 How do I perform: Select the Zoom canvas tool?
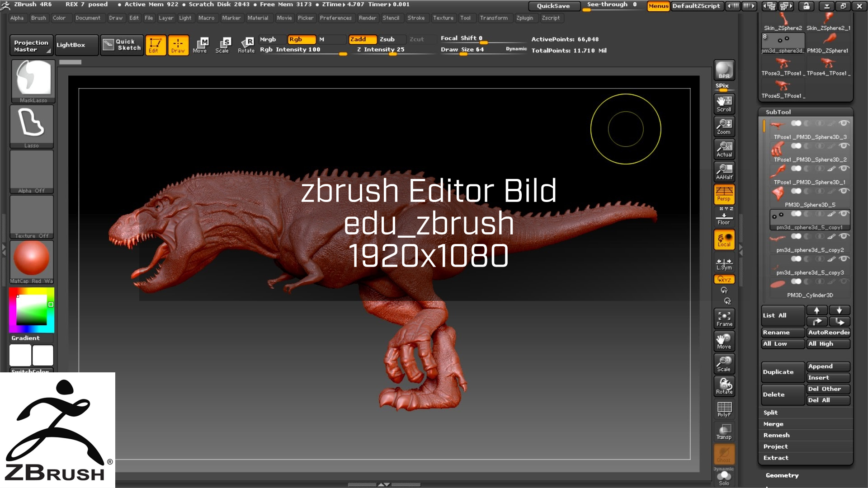724,127
